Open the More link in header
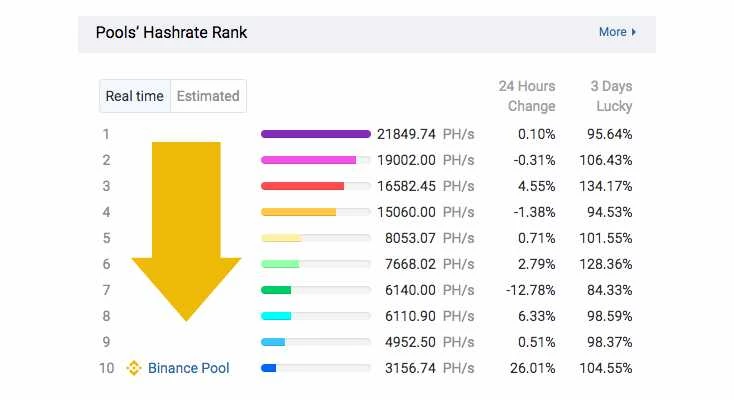The width and height of the screenshot is (734, 400). coord(617,32)
